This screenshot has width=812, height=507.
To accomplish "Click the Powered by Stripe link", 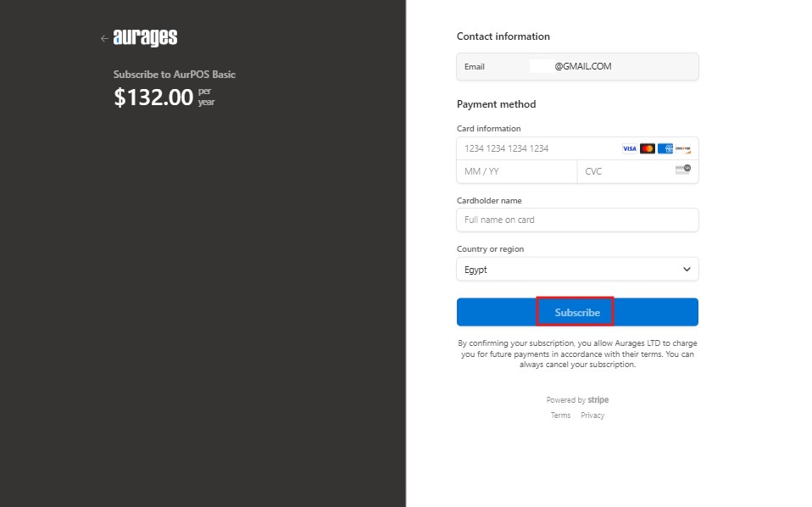I will tap(577, 400).
